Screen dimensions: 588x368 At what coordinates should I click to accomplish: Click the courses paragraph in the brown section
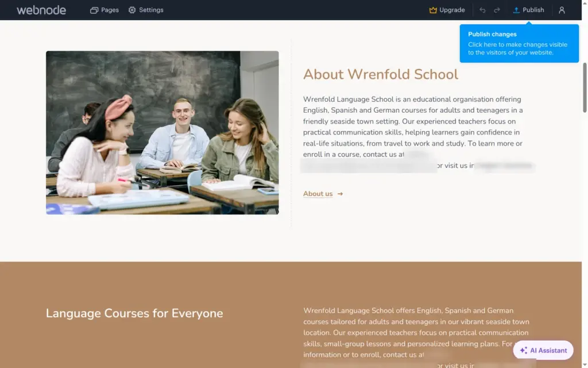point(417,338)
